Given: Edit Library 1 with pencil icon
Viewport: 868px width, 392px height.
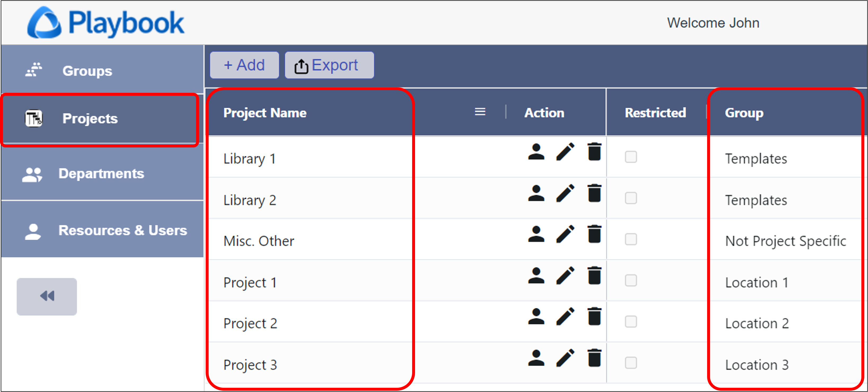Looking at the screenshot, I should click(565, 152).
